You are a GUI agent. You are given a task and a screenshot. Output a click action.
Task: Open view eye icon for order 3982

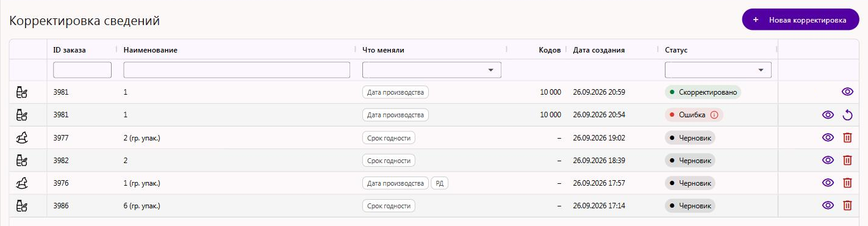click(828, 160)
